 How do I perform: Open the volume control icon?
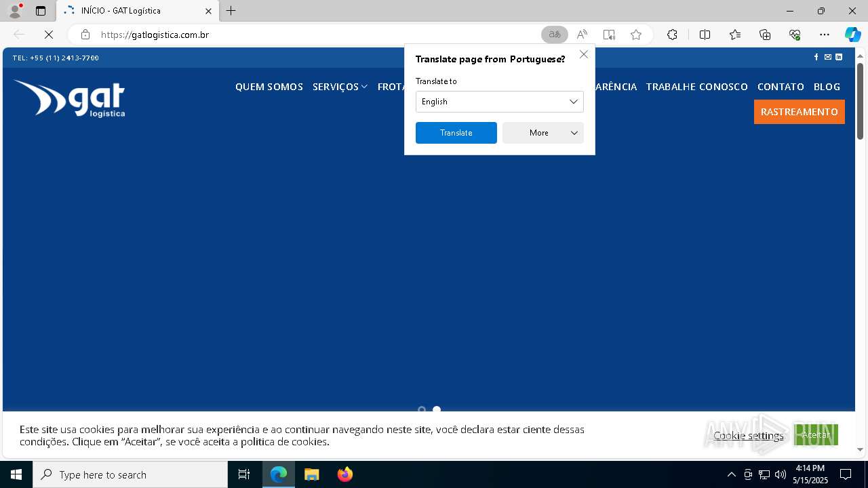781,474
